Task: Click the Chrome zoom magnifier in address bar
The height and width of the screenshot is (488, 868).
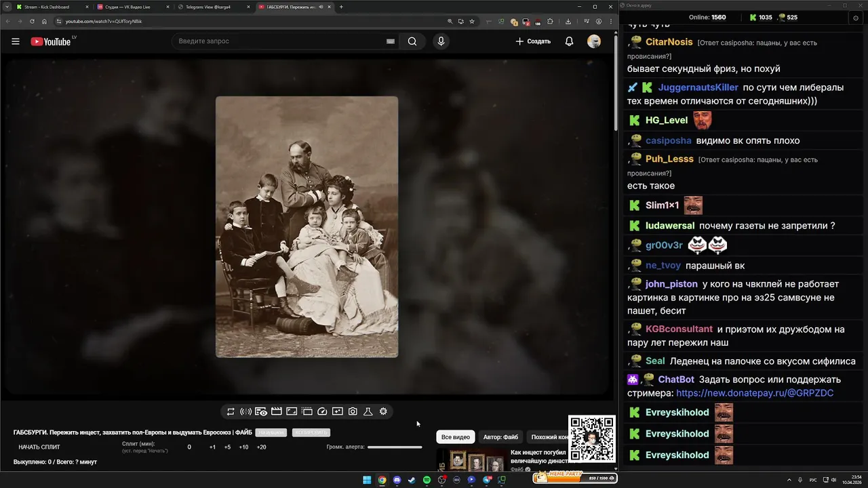Action: tap(450, 21)
